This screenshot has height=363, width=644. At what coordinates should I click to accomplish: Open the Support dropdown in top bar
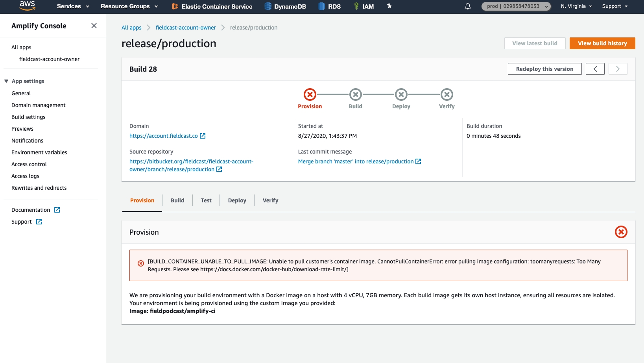pos(615,6)
